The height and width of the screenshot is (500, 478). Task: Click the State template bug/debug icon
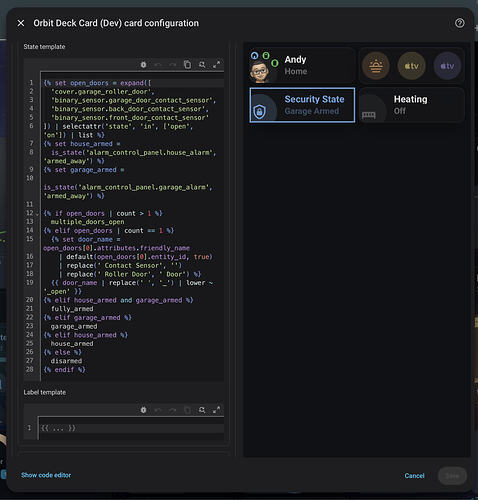(143, 65)
